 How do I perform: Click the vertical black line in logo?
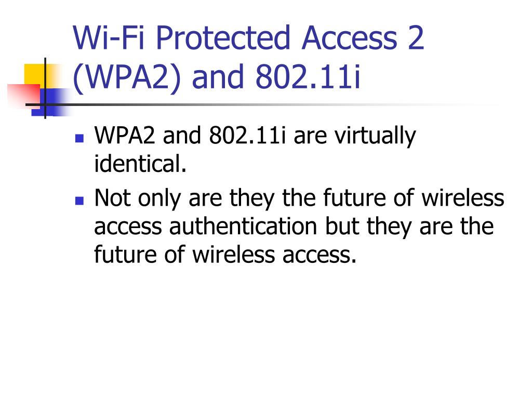[45, 88]
